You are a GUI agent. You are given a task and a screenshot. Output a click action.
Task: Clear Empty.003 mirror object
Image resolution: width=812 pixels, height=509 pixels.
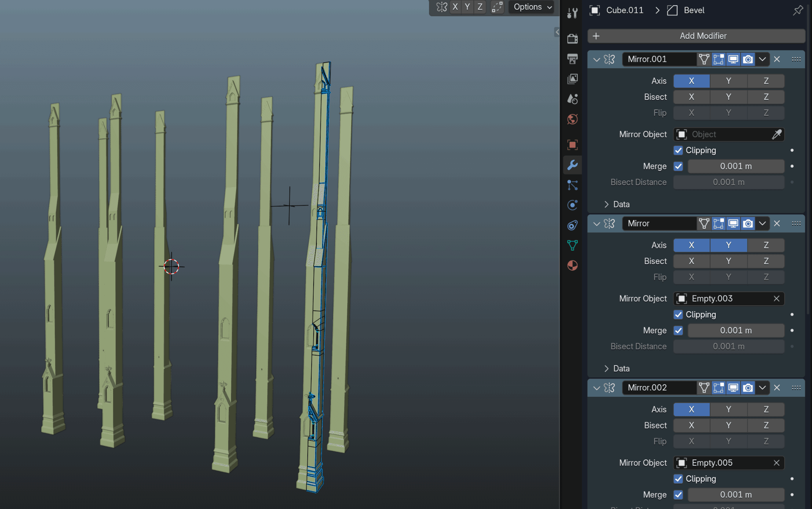(x=776, y=299)
